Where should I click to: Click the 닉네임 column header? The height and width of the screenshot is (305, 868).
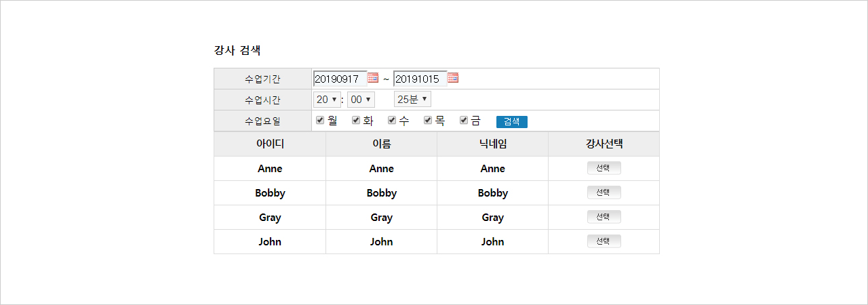pyautogui.click(x=492, y=144)
